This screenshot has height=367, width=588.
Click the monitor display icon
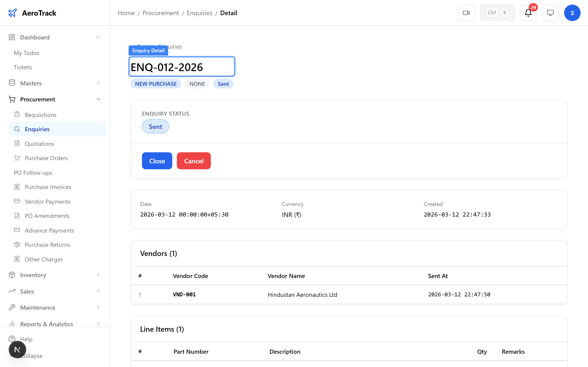pyautogui.click(x=550, y=13)
